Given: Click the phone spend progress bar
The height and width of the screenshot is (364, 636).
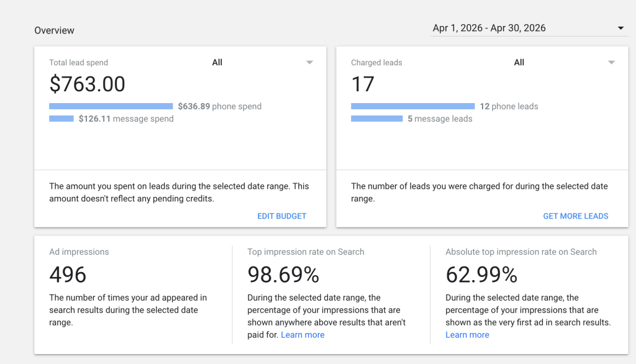Looking at the screenshot, I should [x=111, y=106].
